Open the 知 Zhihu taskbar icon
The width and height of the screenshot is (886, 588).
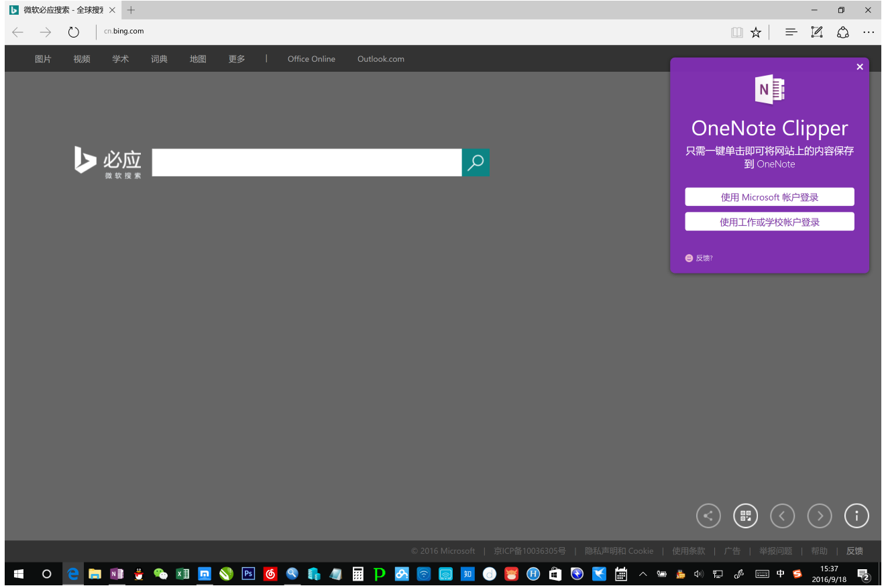pos(467,574)
